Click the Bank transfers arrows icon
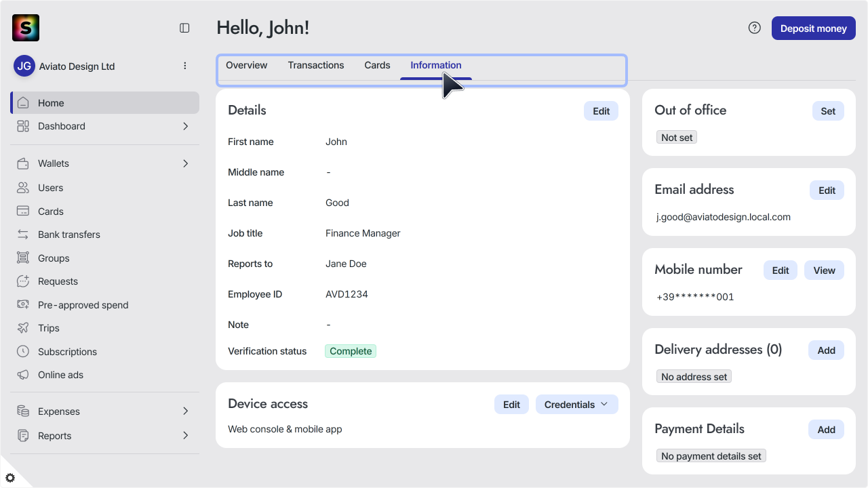The image size is (868, 488). (x=23, y=235)
